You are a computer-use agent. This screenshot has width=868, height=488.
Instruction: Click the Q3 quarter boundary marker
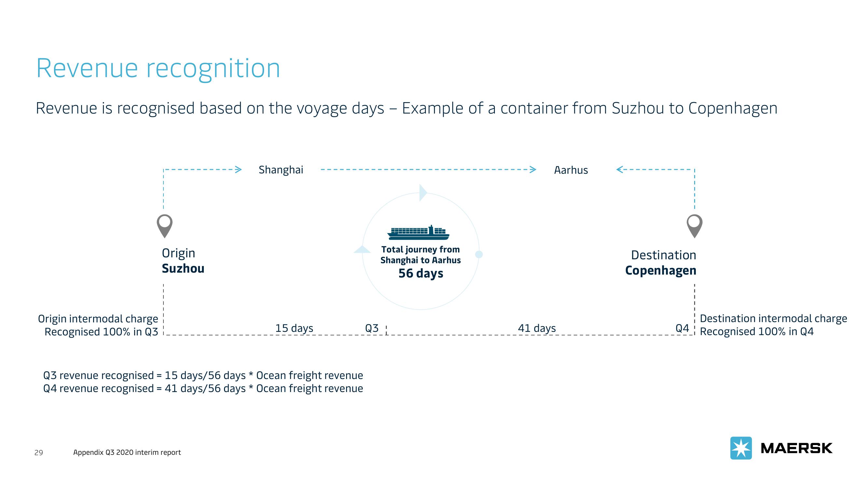(x=386, y=331)
